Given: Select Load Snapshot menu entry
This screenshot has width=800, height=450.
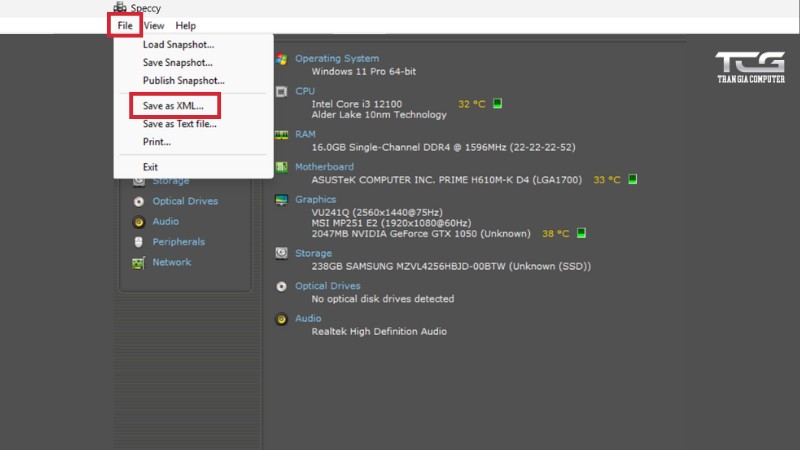Looking at the screenshot, I should (178, 45).
